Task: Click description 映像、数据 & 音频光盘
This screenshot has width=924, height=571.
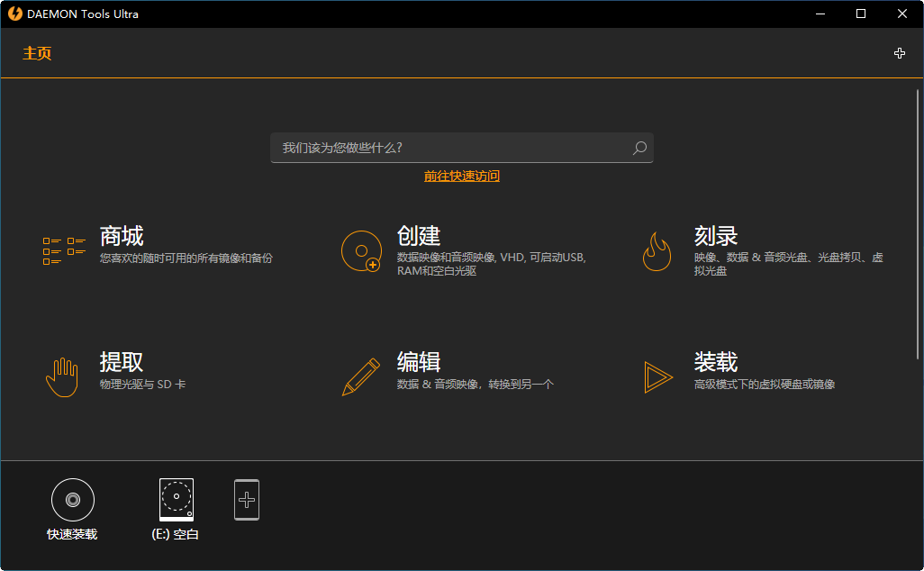Action: click(789, 264)
